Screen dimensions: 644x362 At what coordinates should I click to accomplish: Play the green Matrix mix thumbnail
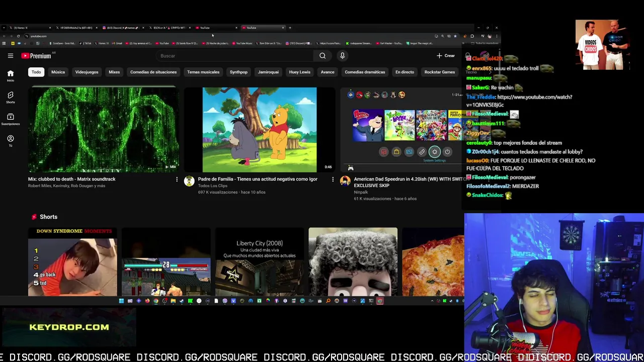(103, 130)
